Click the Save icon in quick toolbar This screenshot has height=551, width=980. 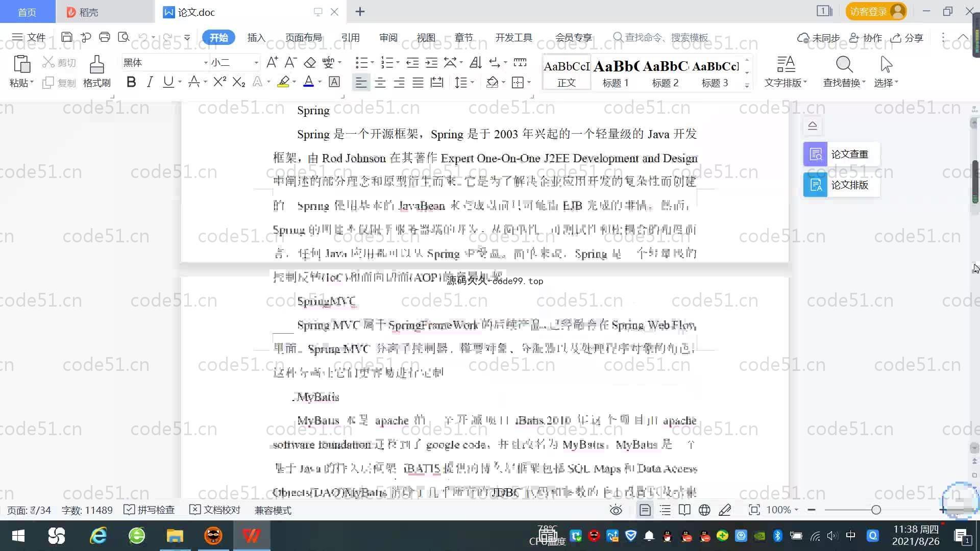66,37
